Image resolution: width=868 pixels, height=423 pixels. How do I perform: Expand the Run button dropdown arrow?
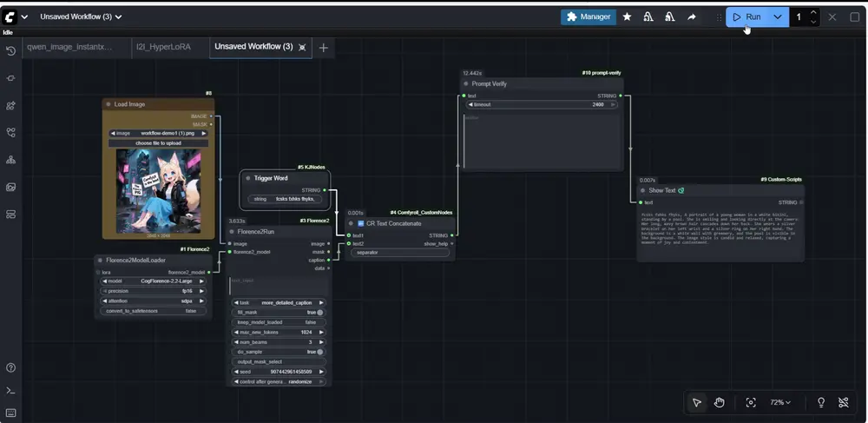point(777,17)
